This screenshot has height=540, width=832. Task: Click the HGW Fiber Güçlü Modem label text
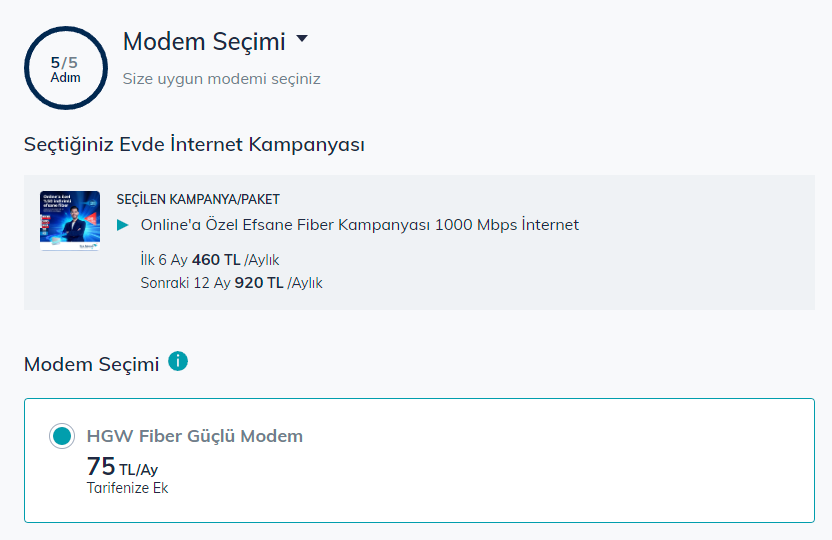click(195, 436)
